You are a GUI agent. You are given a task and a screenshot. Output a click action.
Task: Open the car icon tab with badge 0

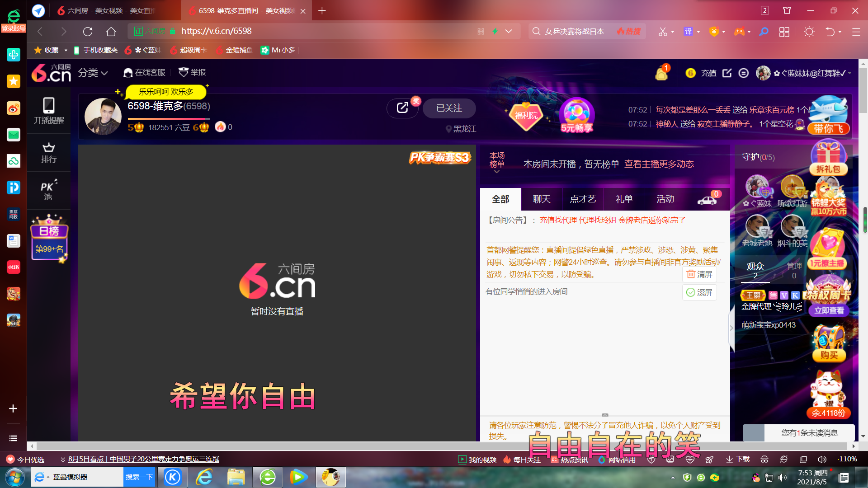pos(708,199)
